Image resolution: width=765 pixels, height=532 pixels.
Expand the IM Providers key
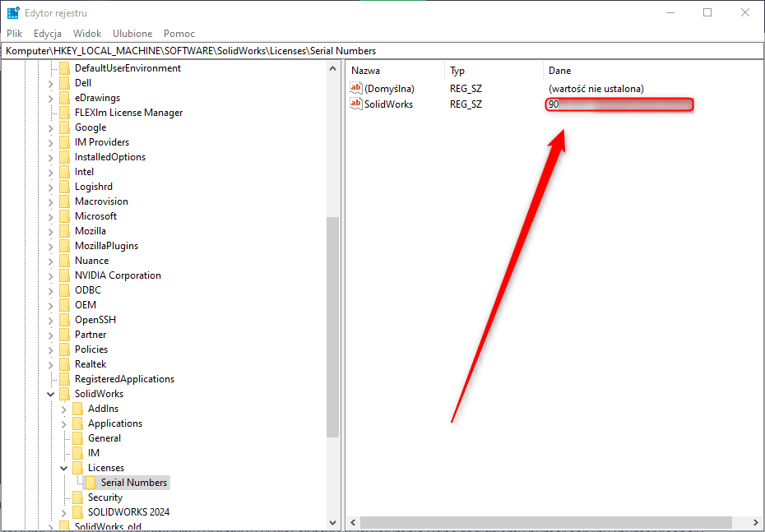(x=51, y=142)
